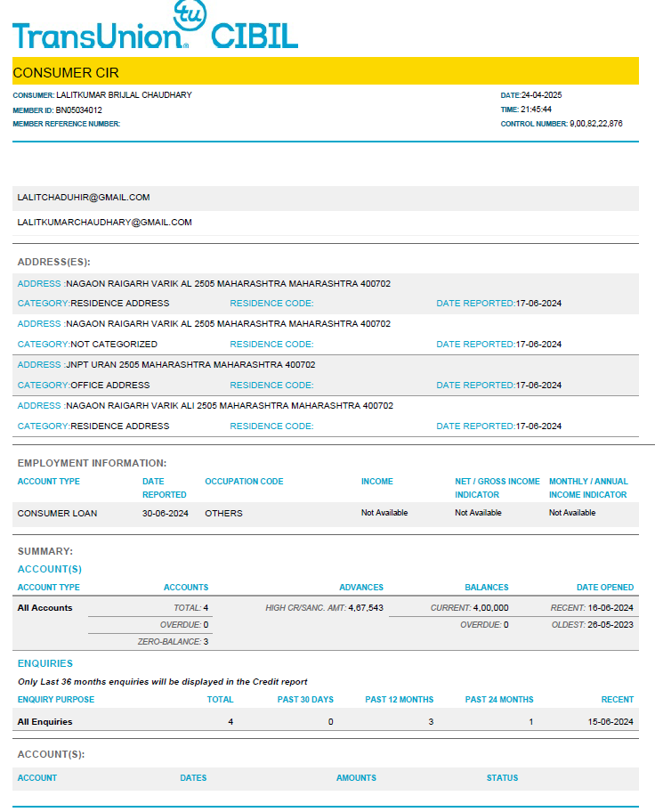
Task: Select the TOTAL: 4 accounts value
Action: click(190, 607)
